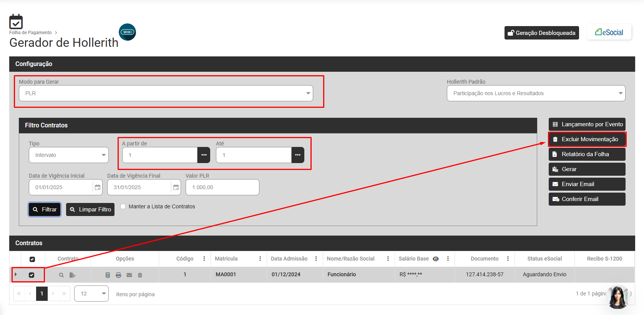Edit contract MA0001 with the pencil-document icon

tap(72, 275)
